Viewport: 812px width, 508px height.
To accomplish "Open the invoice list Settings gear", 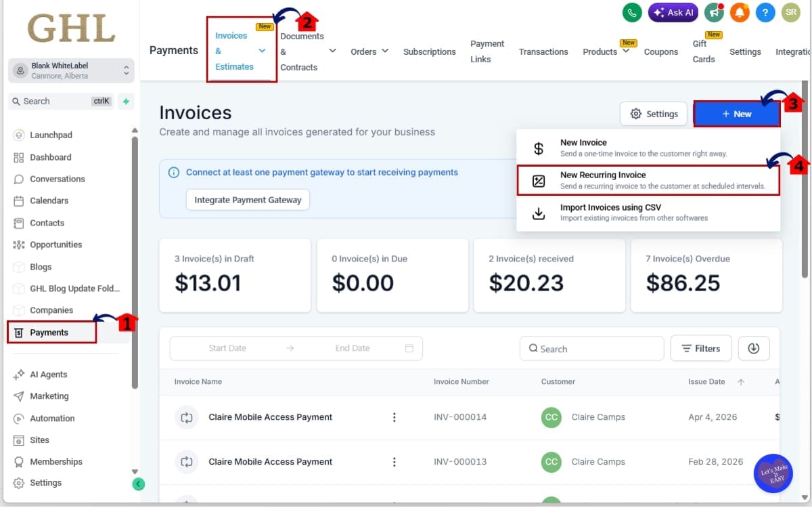I will [653, 114].
